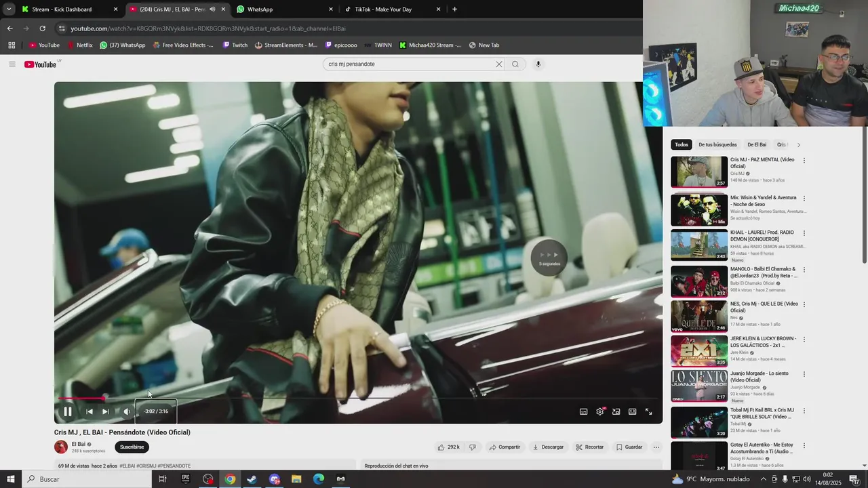Toggle subtitles on the video player
Viewport: 868px width, 488px height.
click(x=583, y=411)
